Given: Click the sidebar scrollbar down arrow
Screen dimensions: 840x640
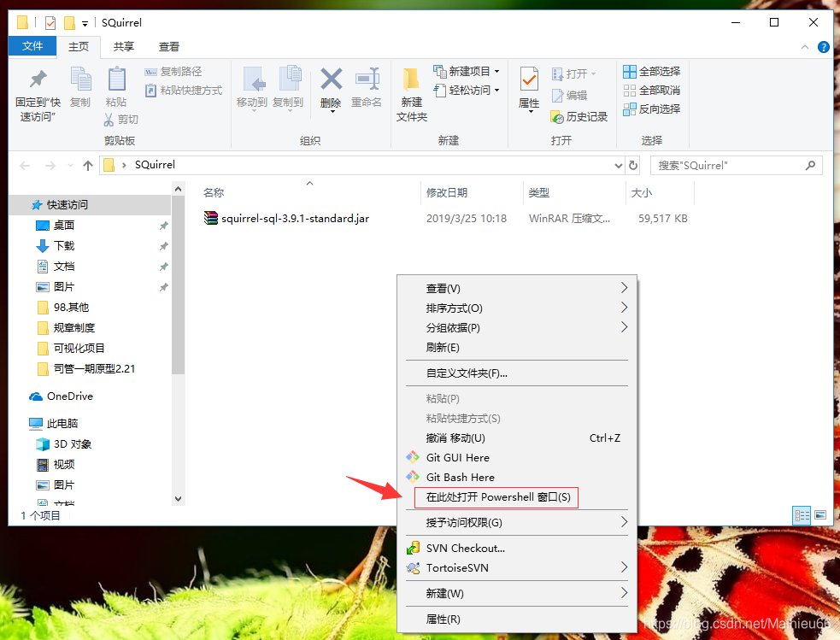Looking at the screenshot, I should (179, 499).
